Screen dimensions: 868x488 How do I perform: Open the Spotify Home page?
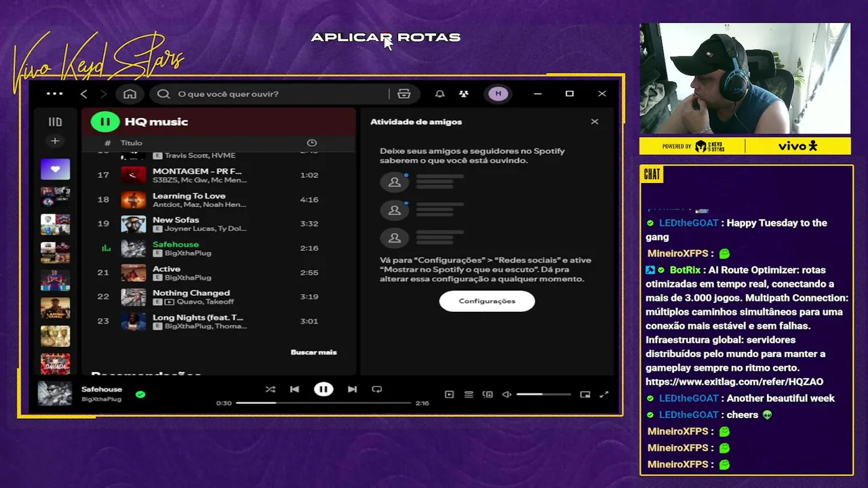(x=130, y=94)
